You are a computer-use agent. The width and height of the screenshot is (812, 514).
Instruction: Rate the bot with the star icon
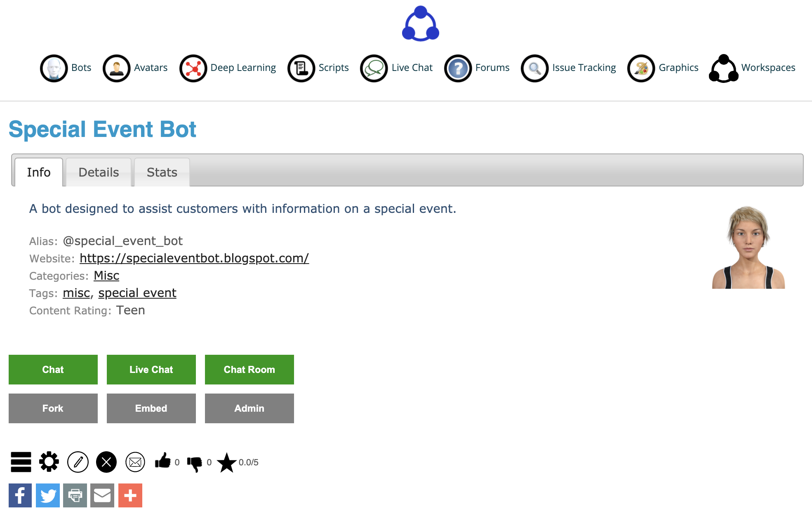point(226,462)
